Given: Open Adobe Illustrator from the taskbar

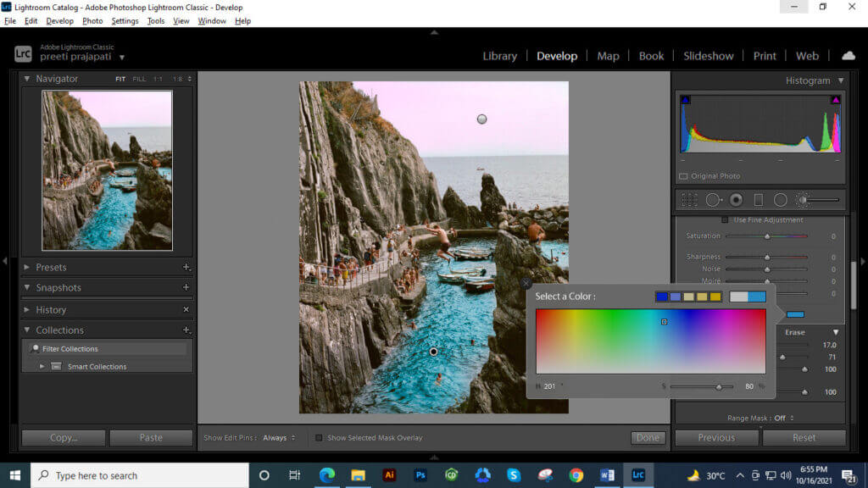Looking at the screenshot, I should 389,474.
